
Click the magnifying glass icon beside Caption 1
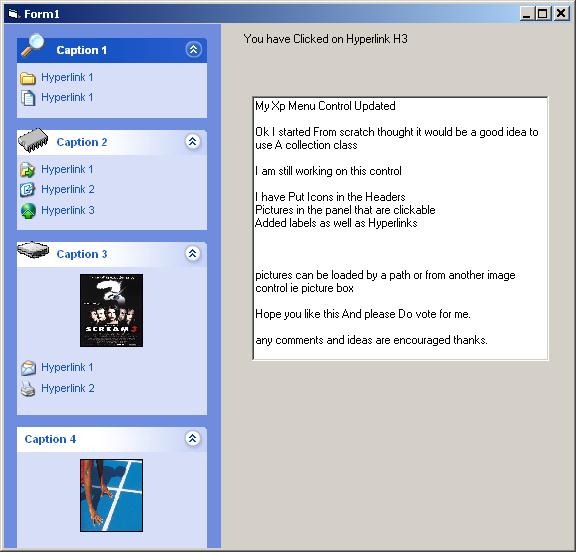coord(32,45)
